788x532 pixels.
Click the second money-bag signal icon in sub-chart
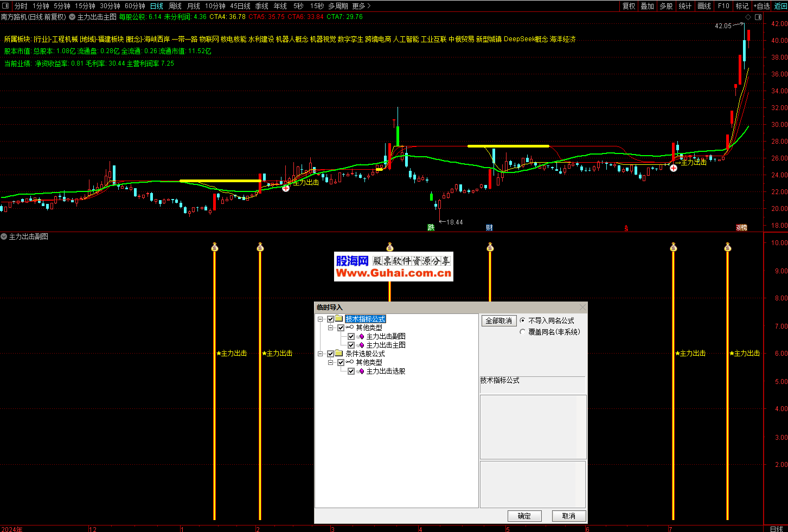coord(260,247)
